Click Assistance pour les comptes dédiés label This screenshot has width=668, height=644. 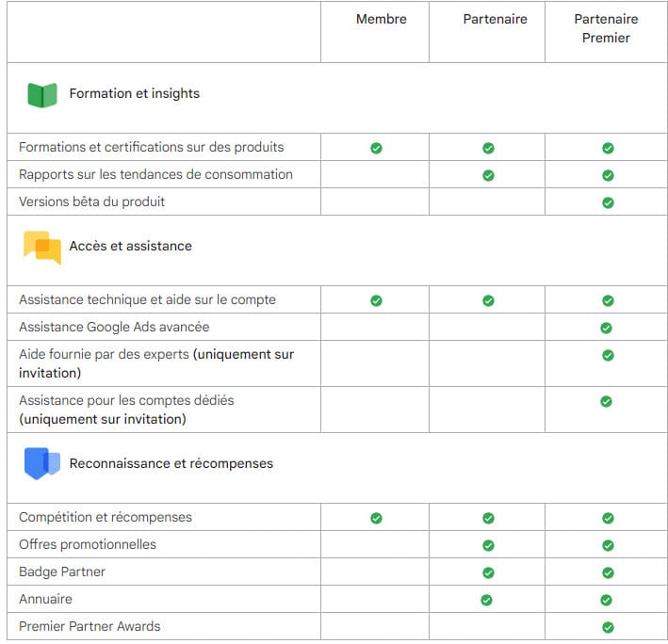click(x=126, y=410)
